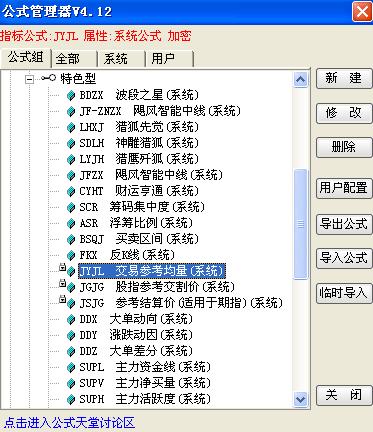Image resolution: width=373 pixels, height=432 pixels.
Task: Click the 临时导入 button
Action: [344, 293]
